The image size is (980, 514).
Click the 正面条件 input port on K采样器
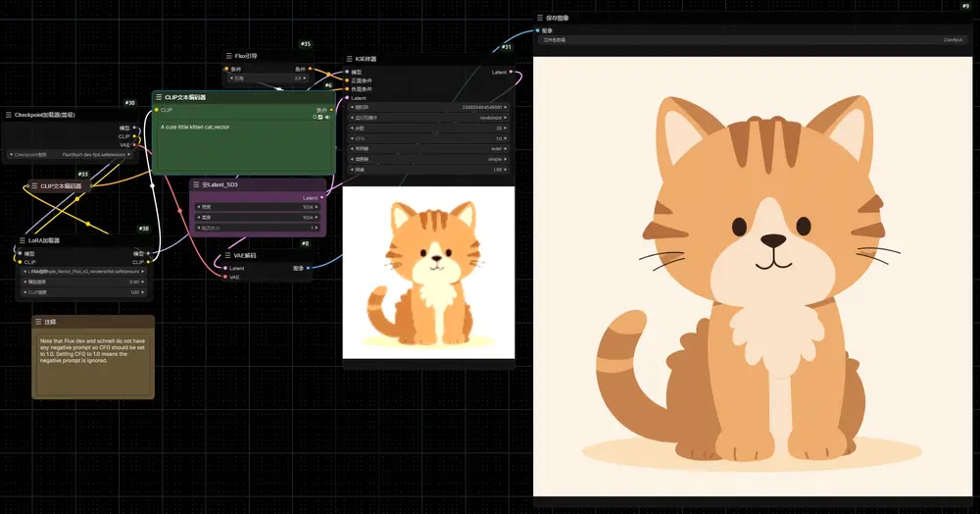[x=347, y=80]
